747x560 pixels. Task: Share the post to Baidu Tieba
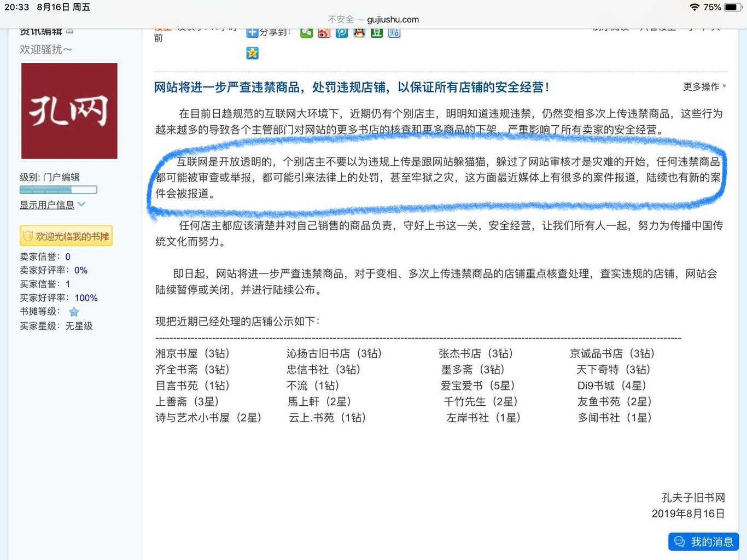click(x=394, y=33)
